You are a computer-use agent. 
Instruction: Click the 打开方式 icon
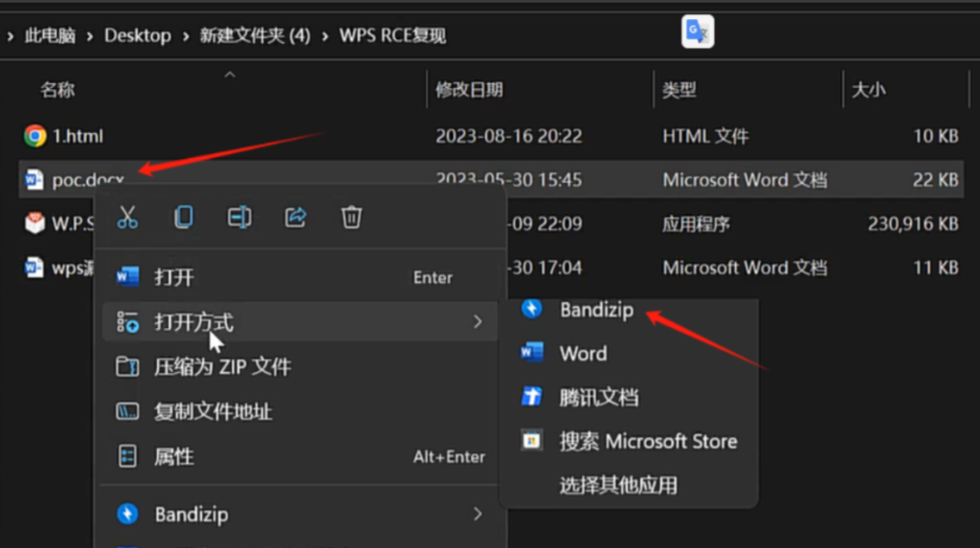pos(127,321)
